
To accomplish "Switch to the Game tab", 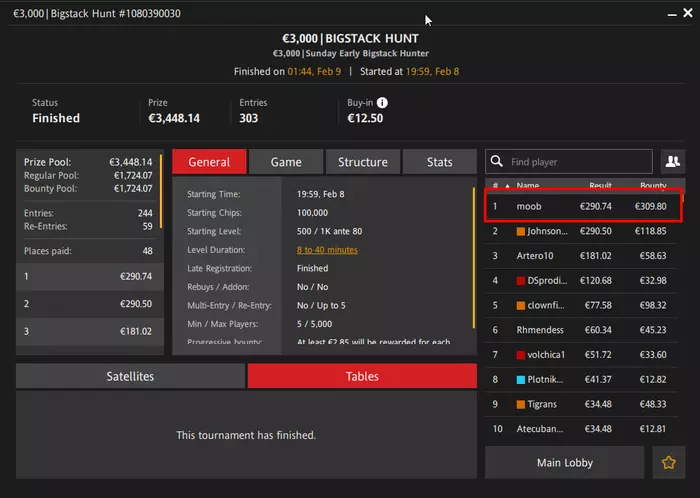I will pos(286,162).
